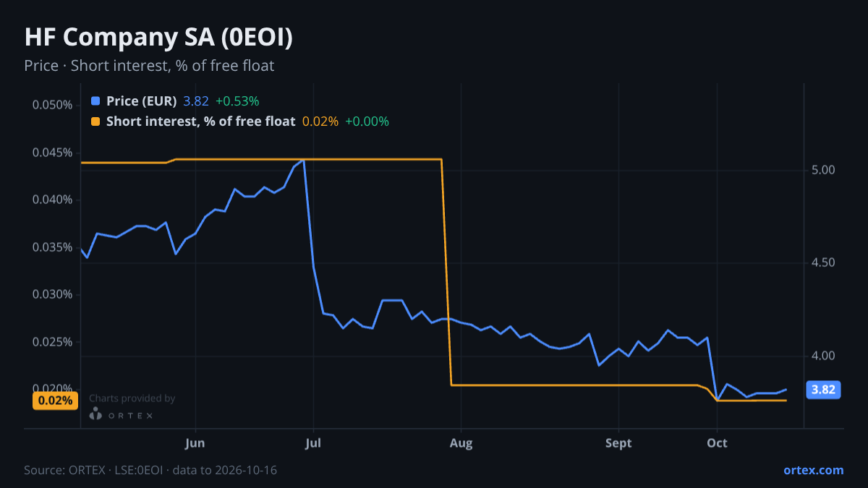Screen dimensions: 868x488
Task: Click the 0.025% left axis label
Action: 53,342
